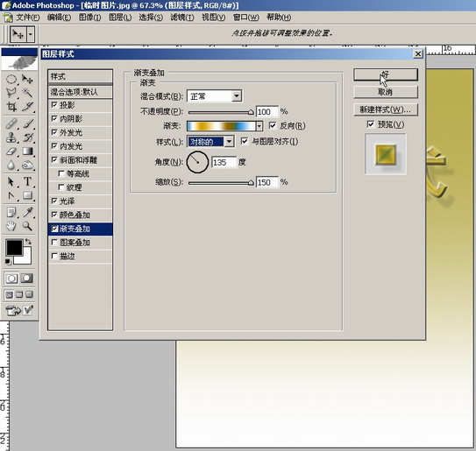Image resolution: width=476 pixels, height=451 pixels.
Task: Open the 选择 Select menu
Action: click(151, 18)
